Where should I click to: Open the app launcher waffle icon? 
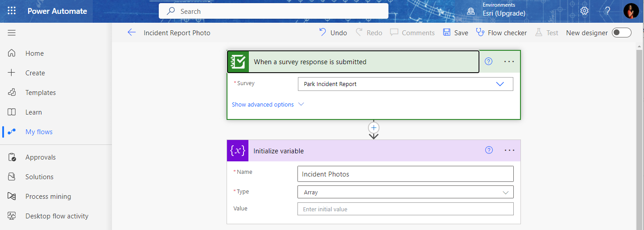(12, 11)
